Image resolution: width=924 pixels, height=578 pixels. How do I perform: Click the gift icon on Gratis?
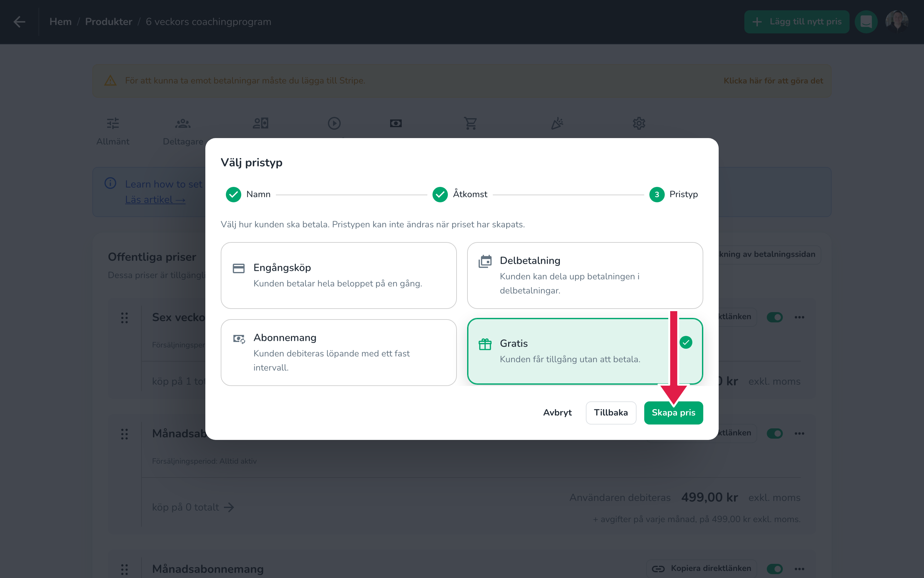(485, 344)
